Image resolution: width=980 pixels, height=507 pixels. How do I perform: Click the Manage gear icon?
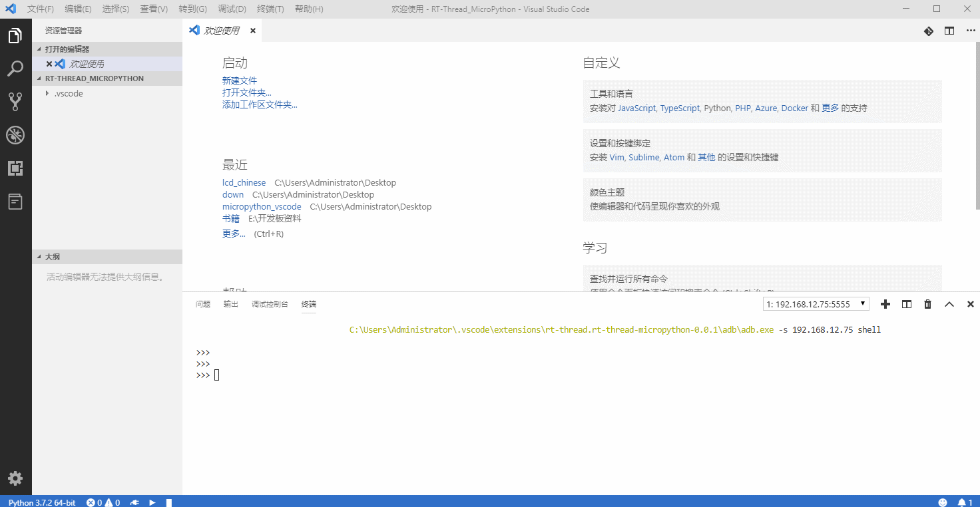[x=15, y=478]
